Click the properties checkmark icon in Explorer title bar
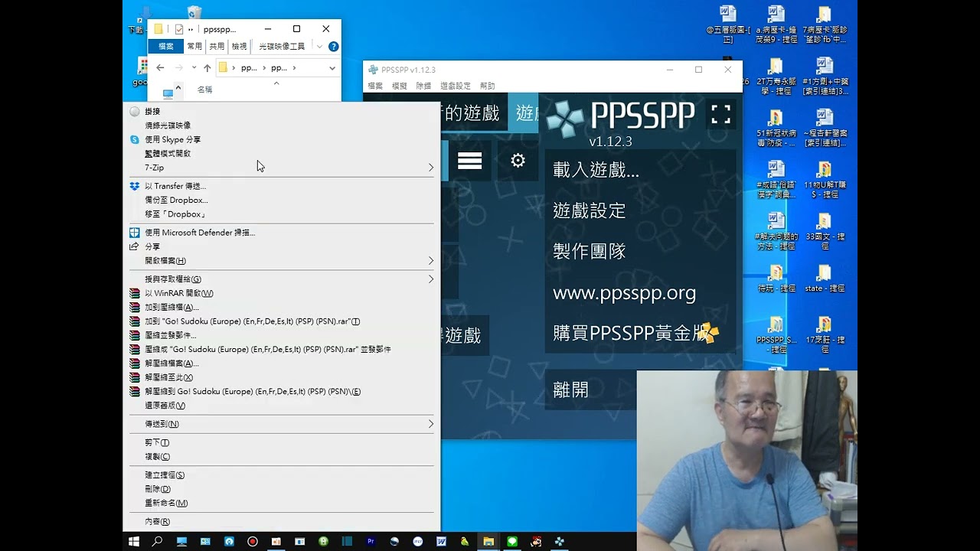 (x=178, y=29)
